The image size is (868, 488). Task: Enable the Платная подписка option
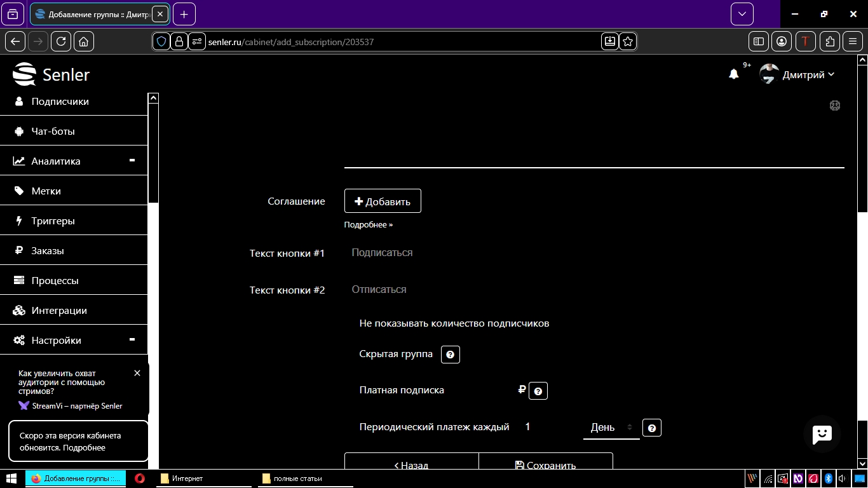pos(402,390)
